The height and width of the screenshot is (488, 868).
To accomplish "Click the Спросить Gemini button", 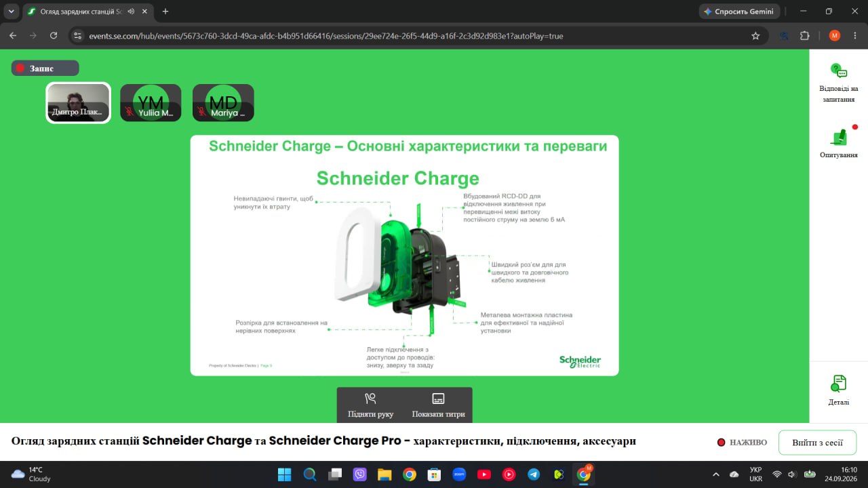I will click(x=739, y=12).
